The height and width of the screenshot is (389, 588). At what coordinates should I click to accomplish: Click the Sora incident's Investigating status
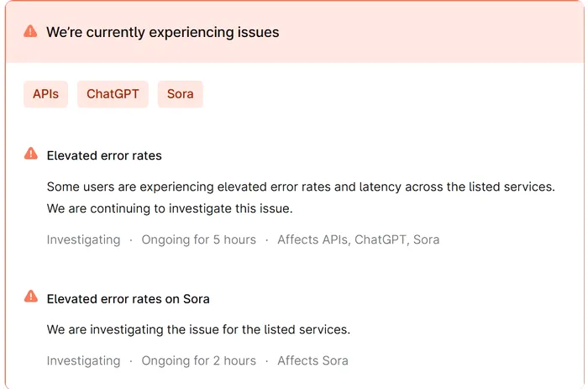(84, 361)
